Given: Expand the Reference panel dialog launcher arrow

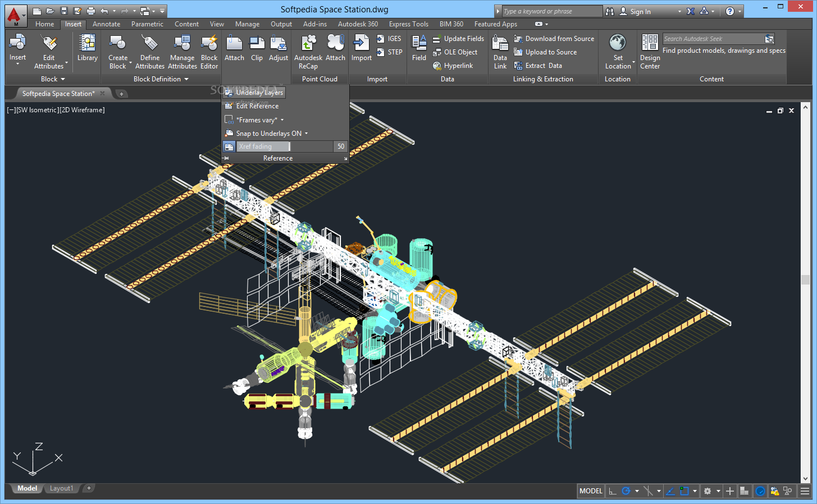Looking at the screenshot, I should (x=345, y=159).
